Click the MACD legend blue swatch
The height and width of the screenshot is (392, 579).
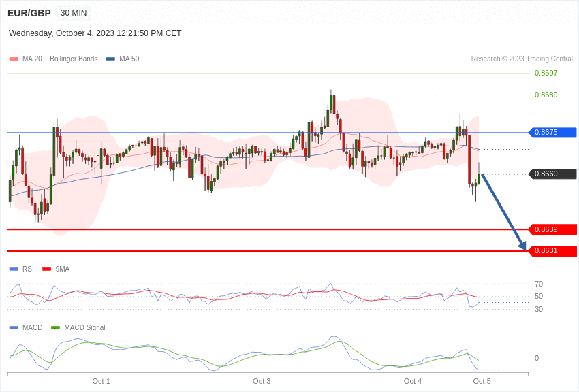pyautogui.click(x=14, y=327)
